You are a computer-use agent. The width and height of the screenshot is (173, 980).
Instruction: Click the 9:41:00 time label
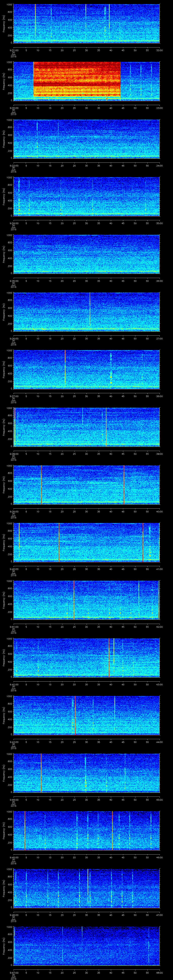pyautogui.click(x=14, y=627)
